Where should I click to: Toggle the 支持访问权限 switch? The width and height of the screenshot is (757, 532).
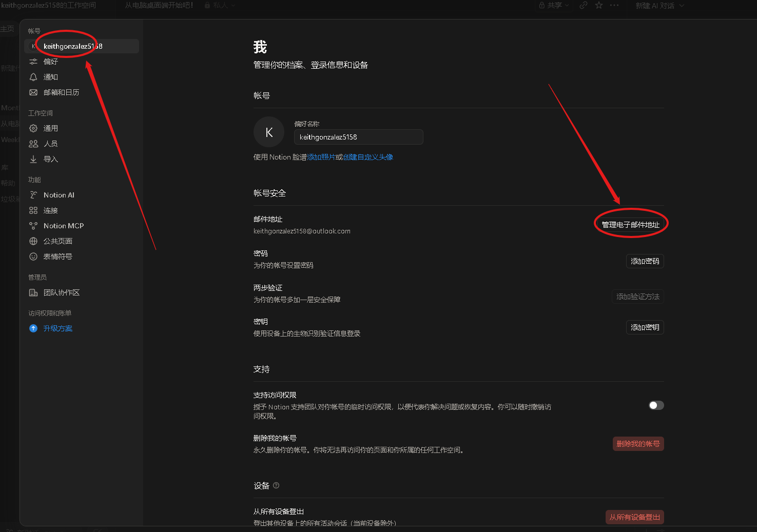pos(656,405)
